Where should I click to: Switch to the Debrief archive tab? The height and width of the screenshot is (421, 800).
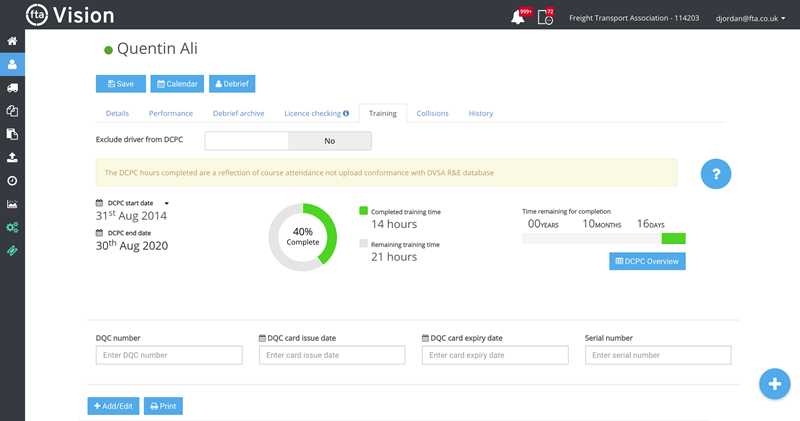click(x=239, y=113)
